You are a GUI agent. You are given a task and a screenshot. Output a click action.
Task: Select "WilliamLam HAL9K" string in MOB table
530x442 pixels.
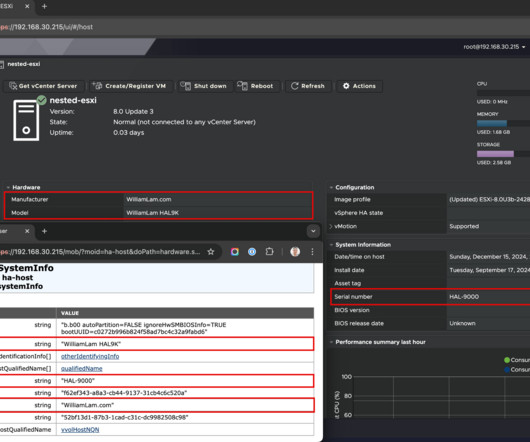[91, 344]
